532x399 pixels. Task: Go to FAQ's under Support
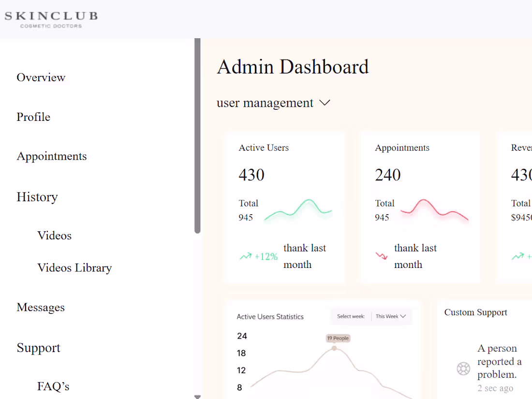click(53, 386)
